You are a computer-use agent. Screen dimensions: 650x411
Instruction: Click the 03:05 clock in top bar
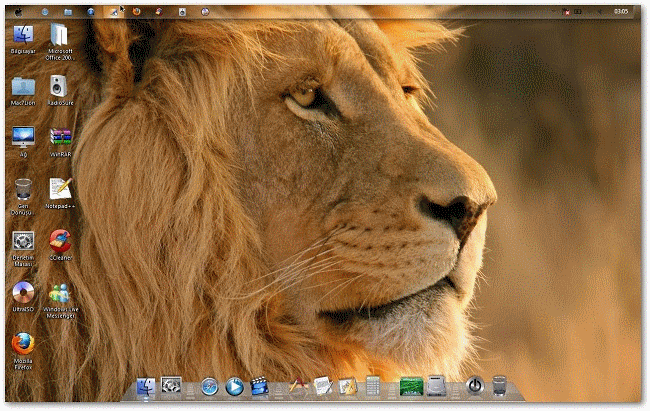coord(621,12)
